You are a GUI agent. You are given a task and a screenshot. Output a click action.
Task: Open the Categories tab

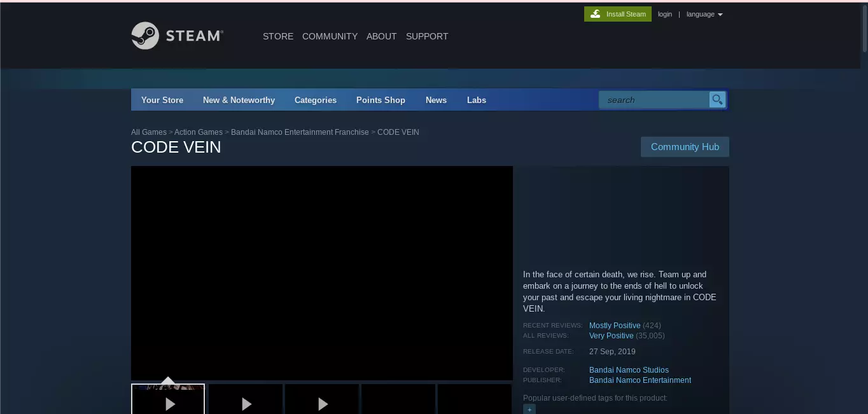[316, 100]
